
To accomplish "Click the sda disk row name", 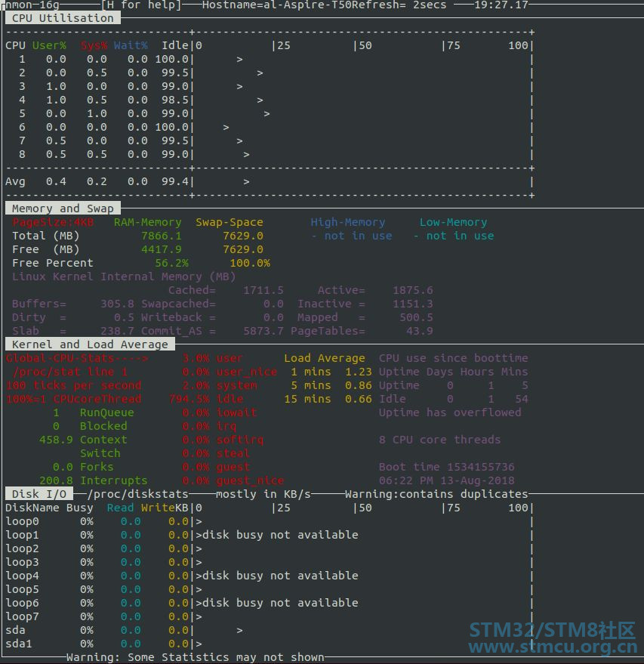I will (15, 630).
